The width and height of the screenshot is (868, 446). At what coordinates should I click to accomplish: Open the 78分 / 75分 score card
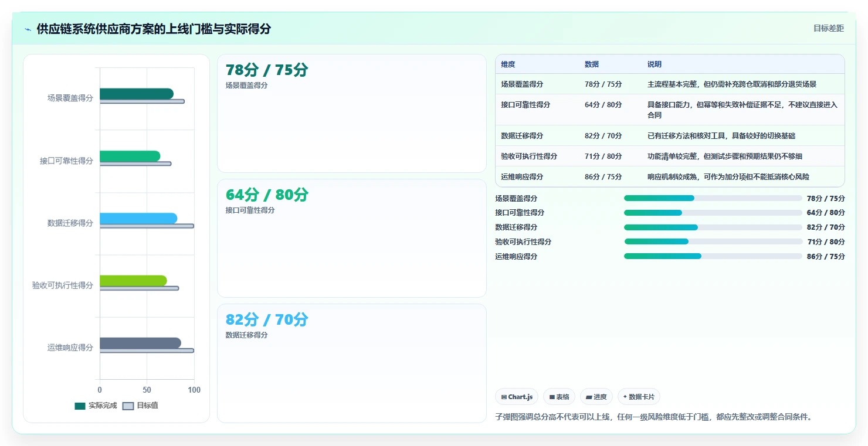click(x=352, y=113)
